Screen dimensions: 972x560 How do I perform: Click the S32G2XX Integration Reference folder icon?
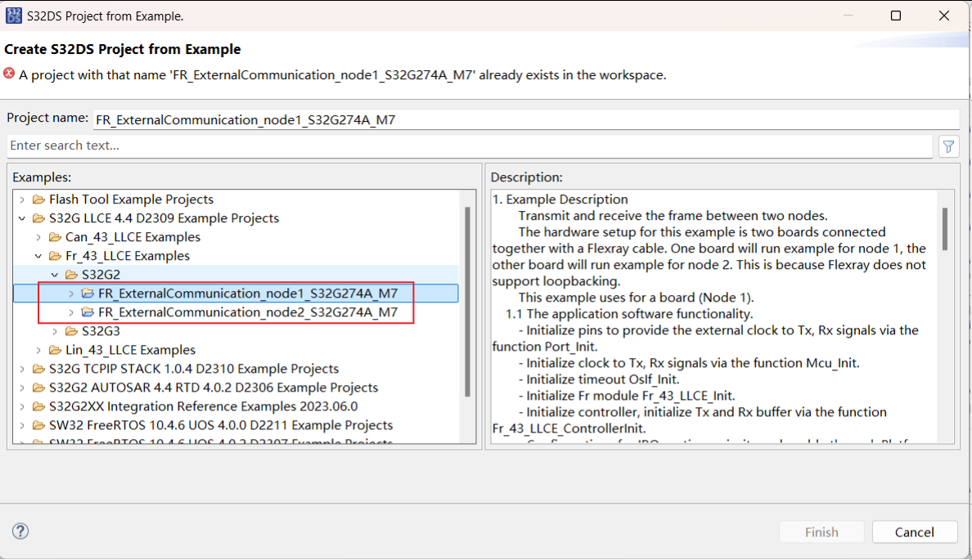coord(39,406)
